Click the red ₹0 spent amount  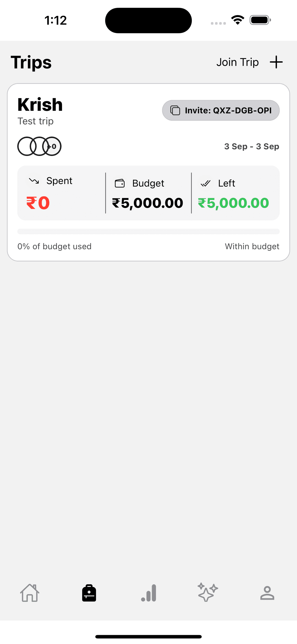tap(38, 203)
